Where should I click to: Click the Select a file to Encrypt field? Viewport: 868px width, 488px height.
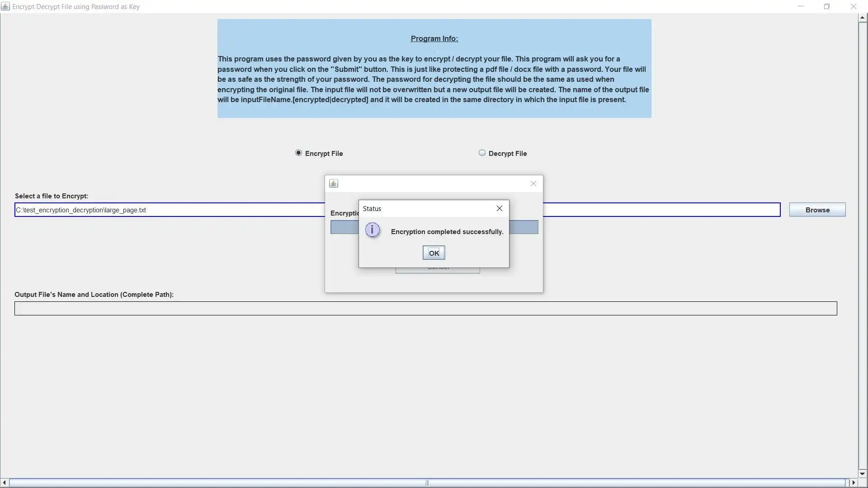[x=397, y=210]
